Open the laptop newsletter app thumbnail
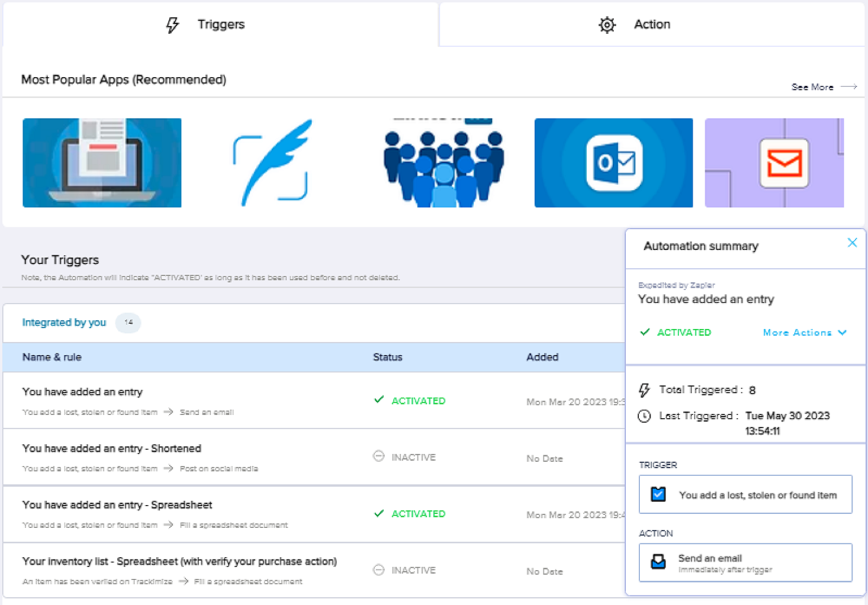Screen dimensions: 868x605 [102, 163]
